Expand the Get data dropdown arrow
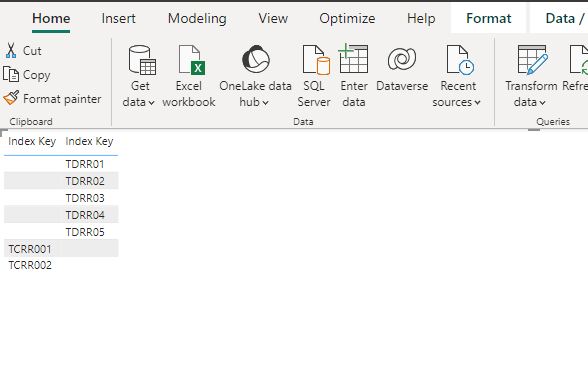The width and height of the screenshot is (588, 388). coord(151,103)
